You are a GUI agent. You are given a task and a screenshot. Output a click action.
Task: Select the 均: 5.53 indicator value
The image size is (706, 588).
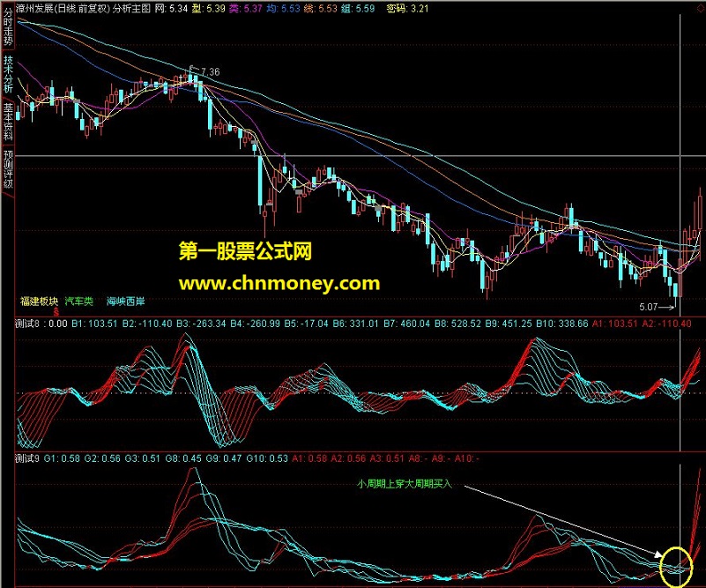coord(283,8)
